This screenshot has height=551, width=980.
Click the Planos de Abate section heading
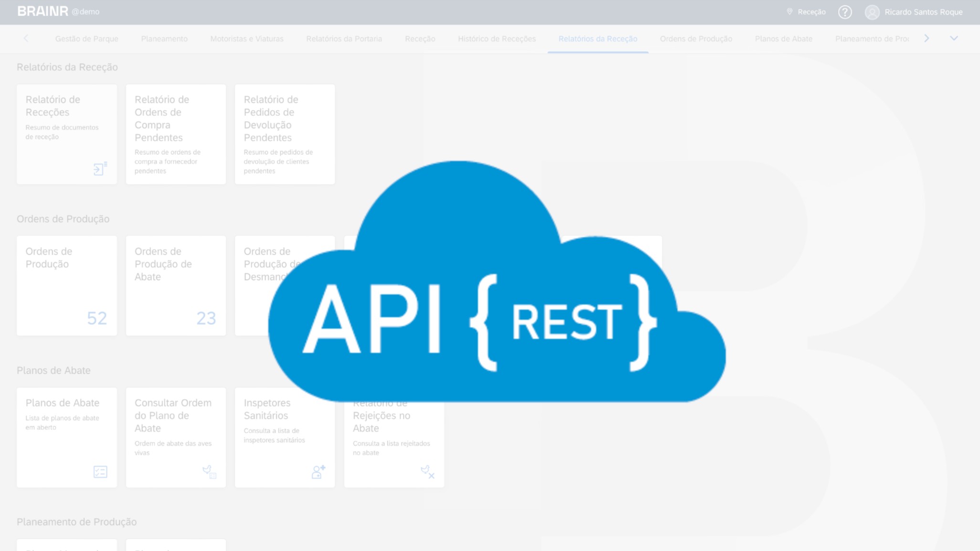(53, 370)
